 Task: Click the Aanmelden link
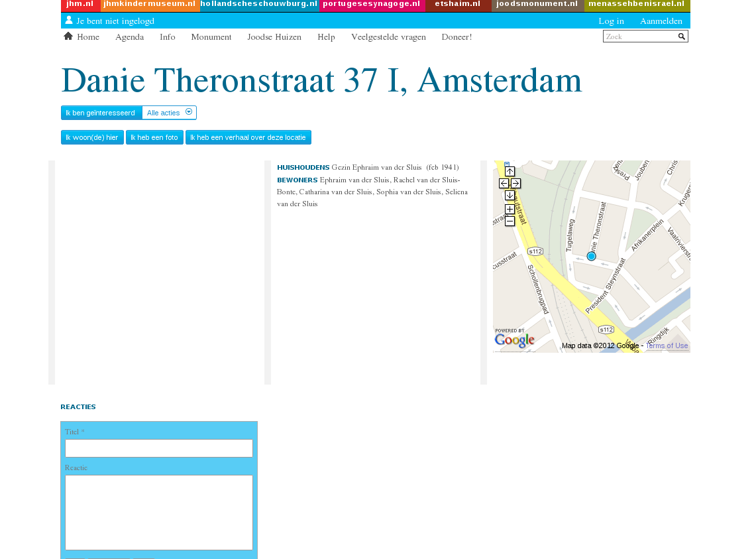(661, 21)
